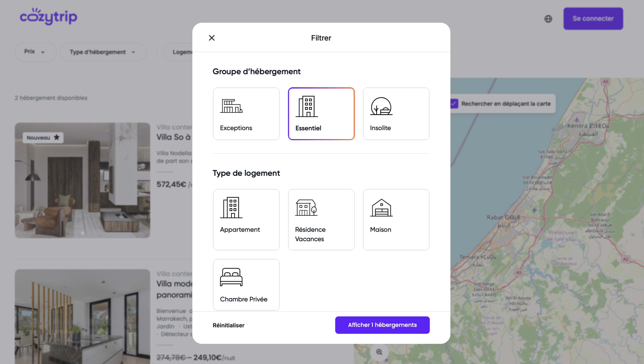Click the Exceptions building icon

tap(231, 106)
